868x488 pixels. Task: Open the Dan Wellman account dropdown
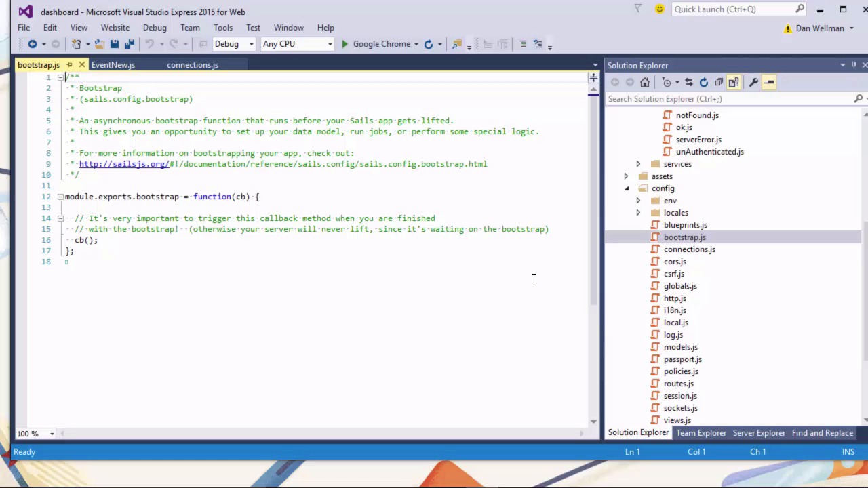pyautogui.click(x=852, y=28)
